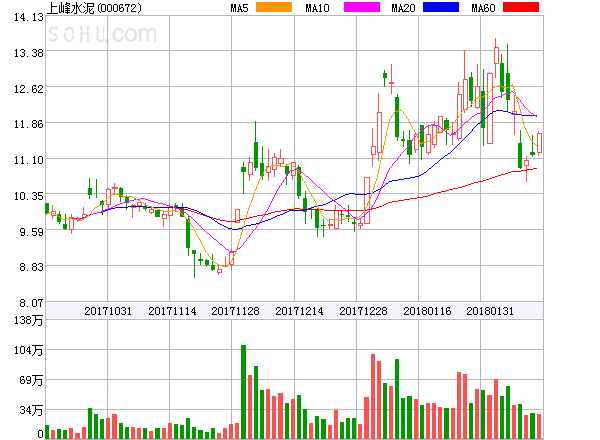Viewport: 600px width, 440px height.
Task: Click the 10.35 price axis label
Action: 29,196
